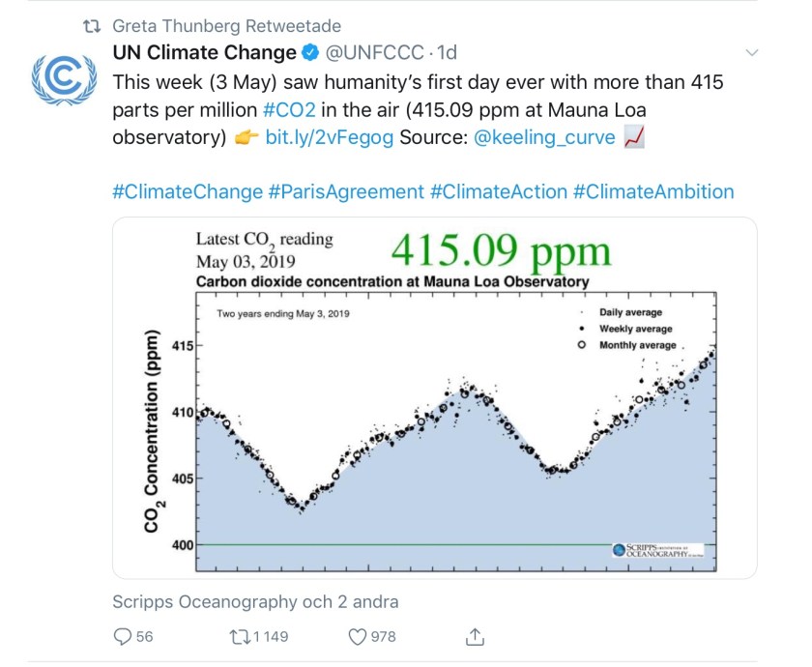Image resolution: width=812 pixels, height=667 pixels.
Task: Click the UN Climate Change account name
Action: point(204,53)
